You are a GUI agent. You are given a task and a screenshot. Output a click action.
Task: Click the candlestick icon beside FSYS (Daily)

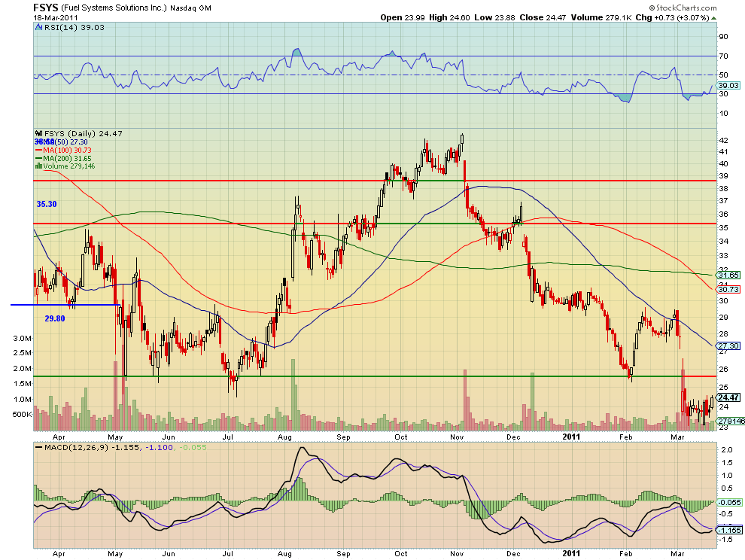[x=39, y=133]
